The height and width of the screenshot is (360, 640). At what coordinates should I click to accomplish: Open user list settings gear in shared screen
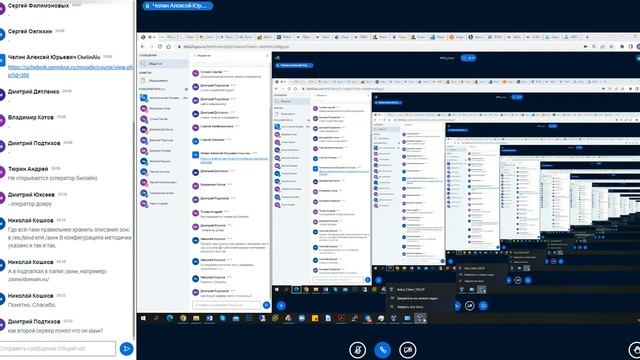[186, 89]
